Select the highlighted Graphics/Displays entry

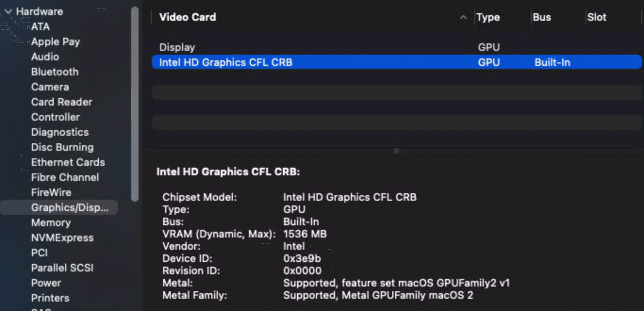tap(59, 207)
